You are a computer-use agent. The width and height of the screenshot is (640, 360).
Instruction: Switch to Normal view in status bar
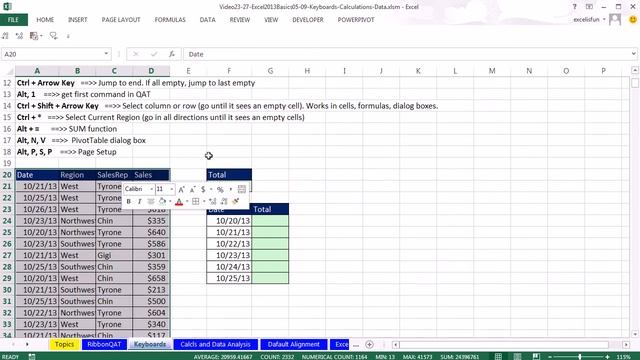click(x=498, y=357)
